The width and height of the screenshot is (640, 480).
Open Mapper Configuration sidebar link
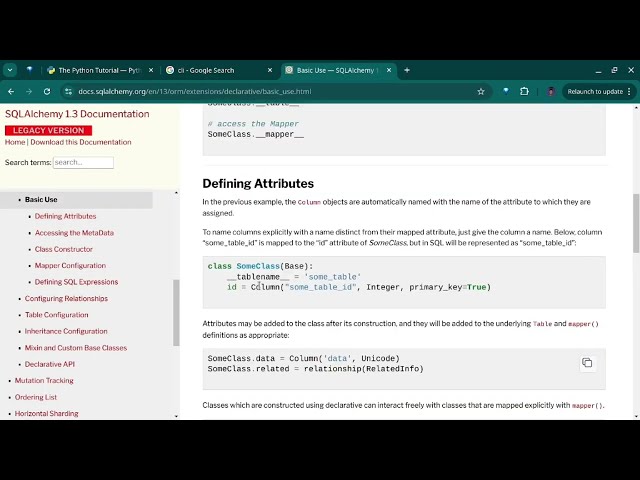click(70, 265)
